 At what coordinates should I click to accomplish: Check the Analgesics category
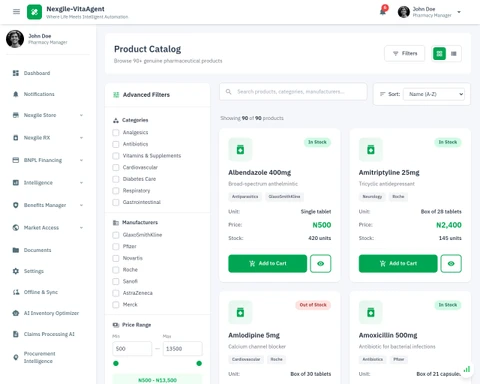[116, 132]
